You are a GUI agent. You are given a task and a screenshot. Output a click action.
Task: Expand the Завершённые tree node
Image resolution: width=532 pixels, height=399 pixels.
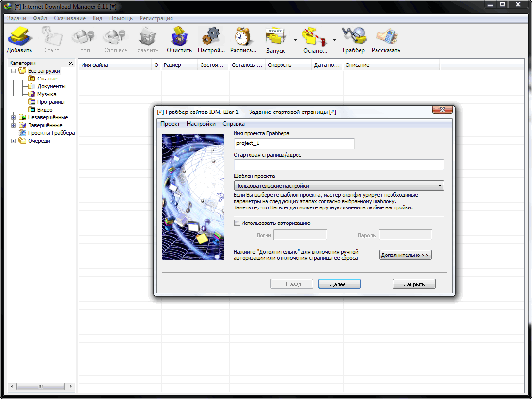pos(13,125)
